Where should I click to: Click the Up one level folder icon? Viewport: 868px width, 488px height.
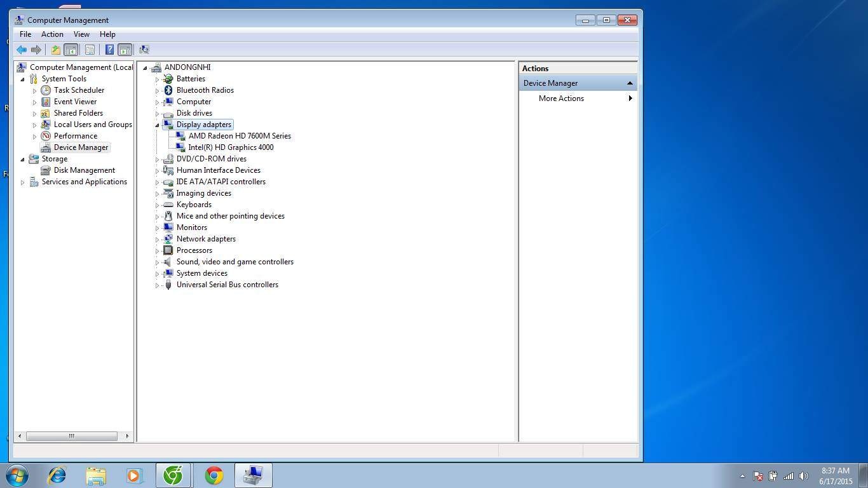click(56, 50)
